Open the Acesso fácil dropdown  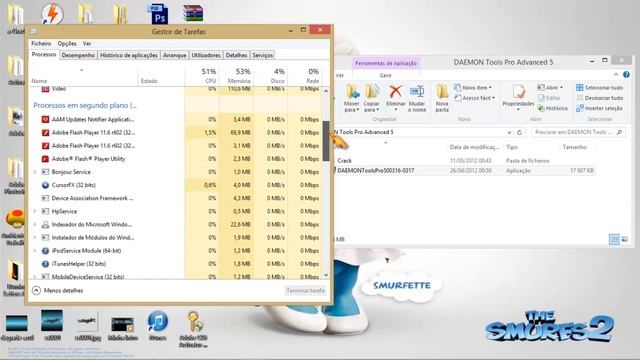475,98
